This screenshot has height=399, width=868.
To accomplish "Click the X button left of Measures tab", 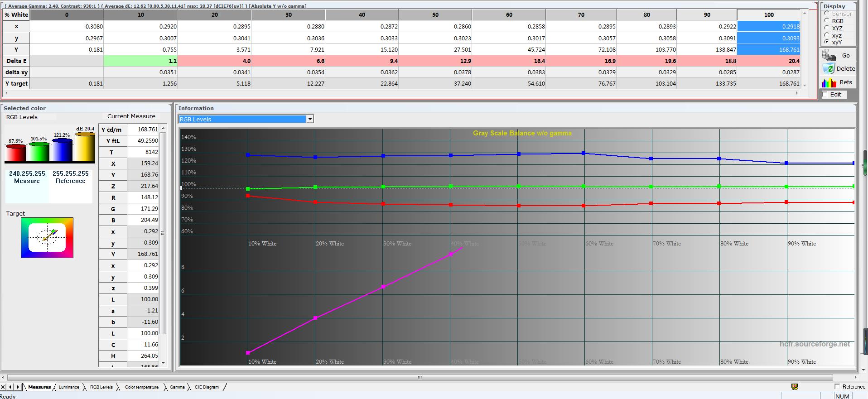I will click(x=3, y=387).
